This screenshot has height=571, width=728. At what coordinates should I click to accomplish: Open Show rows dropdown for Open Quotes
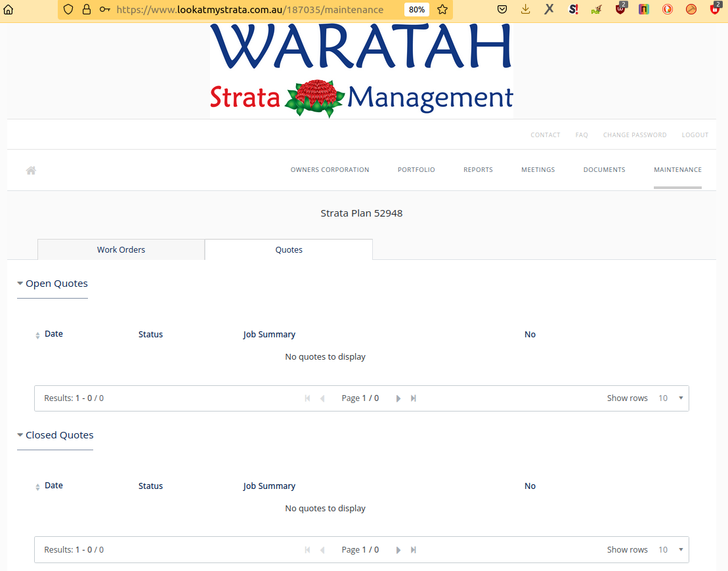pyautogui.click(x=670, y=398)
